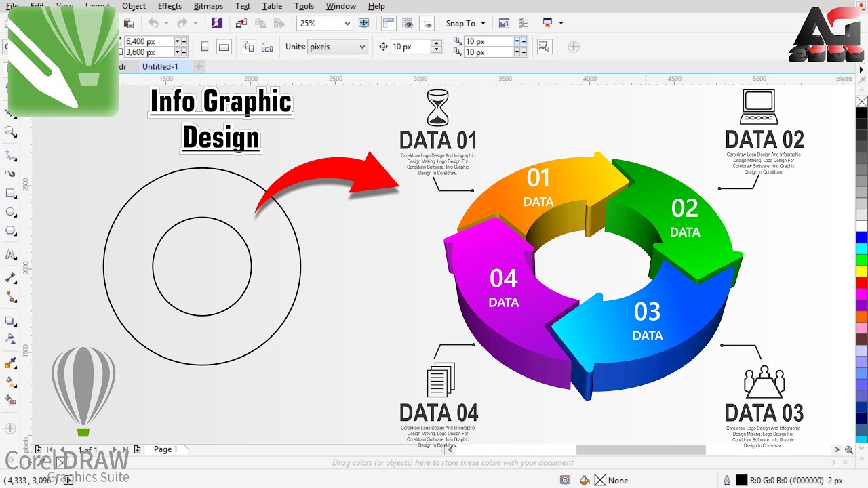
Task: Toggle Show Guidelines button
Action: click(427, 23)
